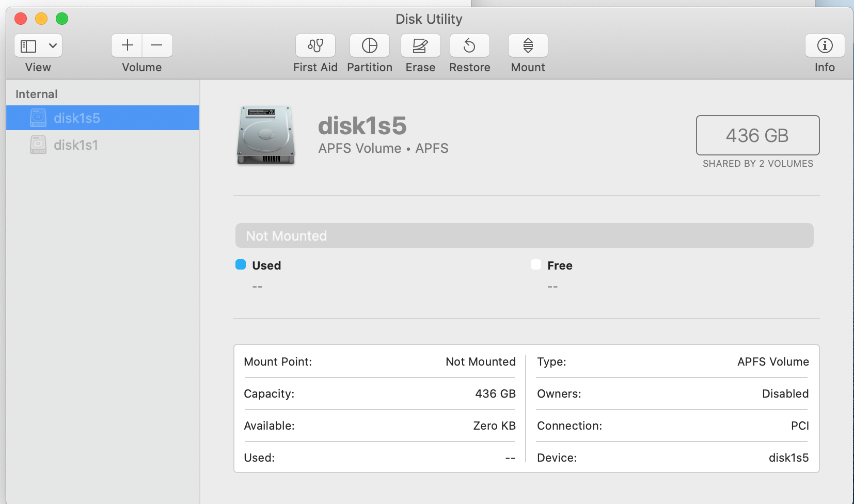Screen dimensions: 854x504
Task: Click the Mount Point: label
Action: pyautogui.click(x=278, y=361)
